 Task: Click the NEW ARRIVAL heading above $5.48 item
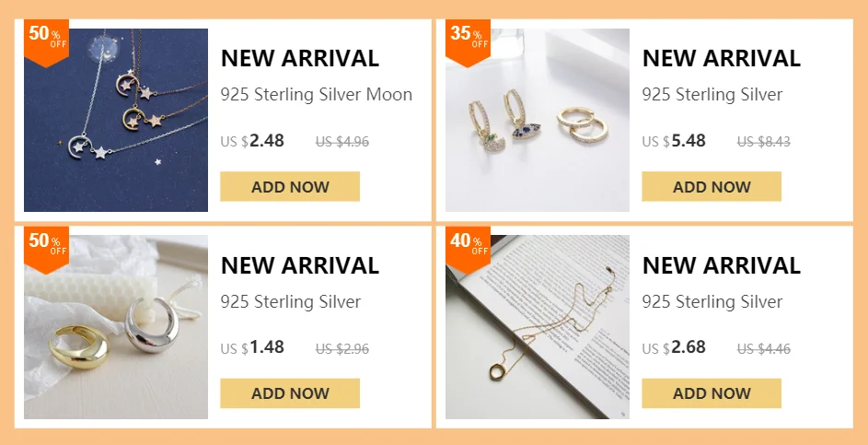pos(721,58)
